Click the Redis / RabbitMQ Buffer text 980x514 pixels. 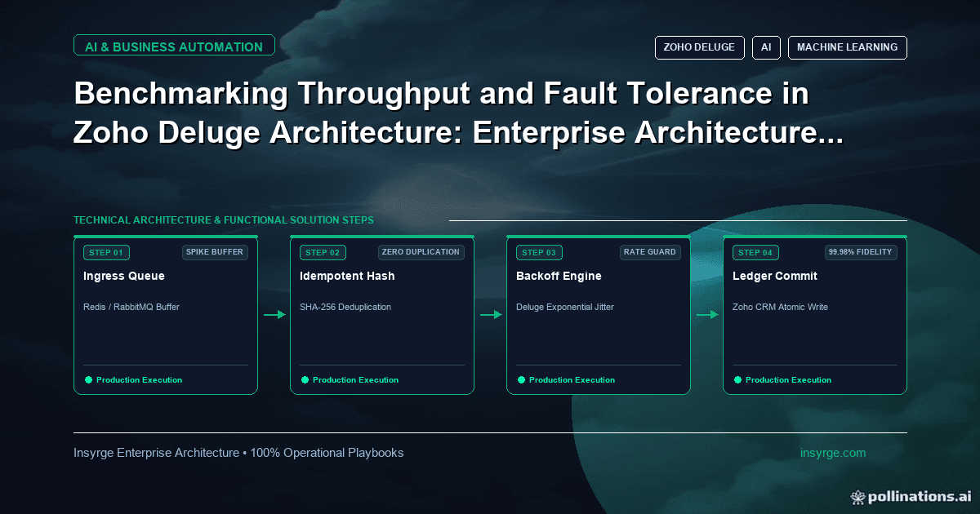click(131, 307)
